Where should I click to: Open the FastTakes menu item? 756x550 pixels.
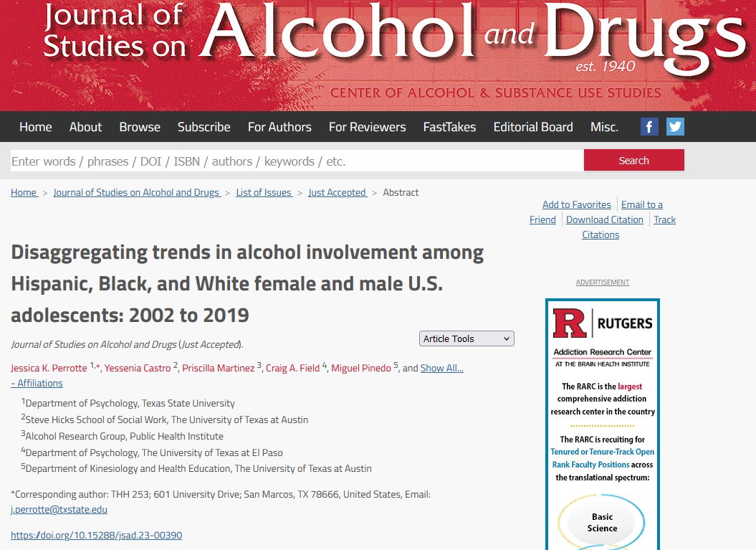click(449, 127)
